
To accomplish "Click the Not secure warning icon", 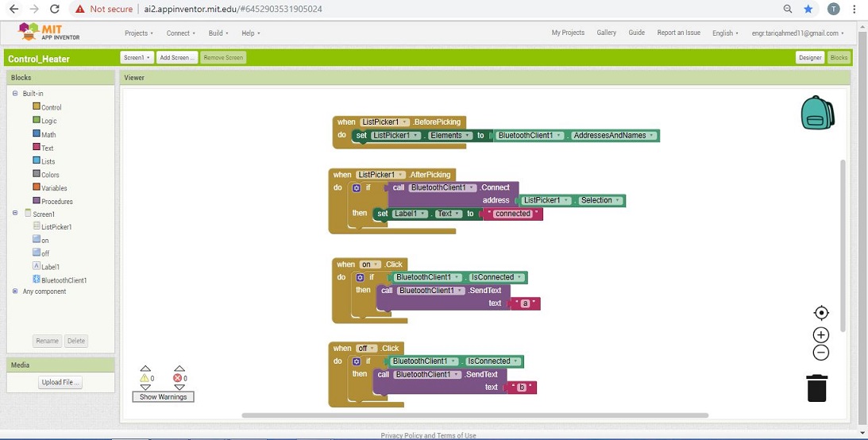I will [x=80, y=9].
